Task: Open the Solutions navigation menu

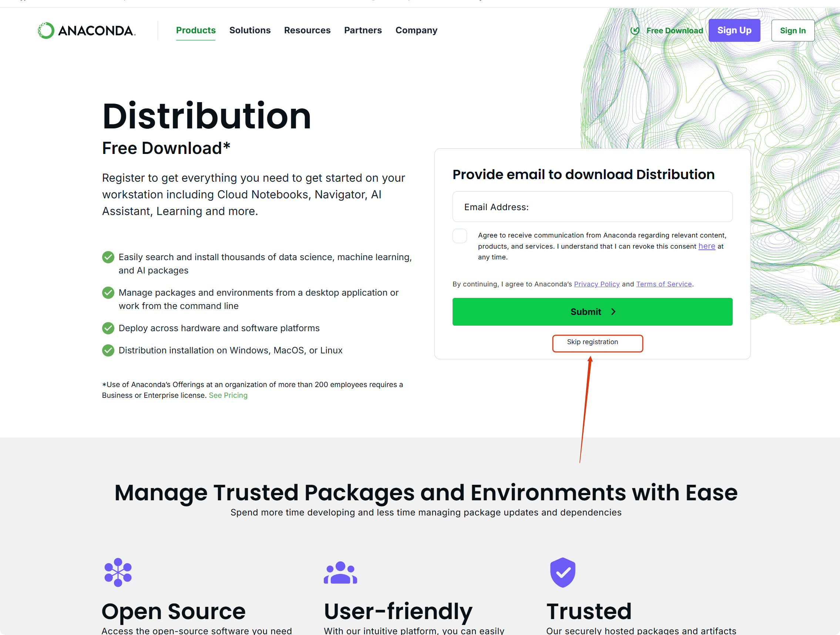Action: (x=250, y=30)
